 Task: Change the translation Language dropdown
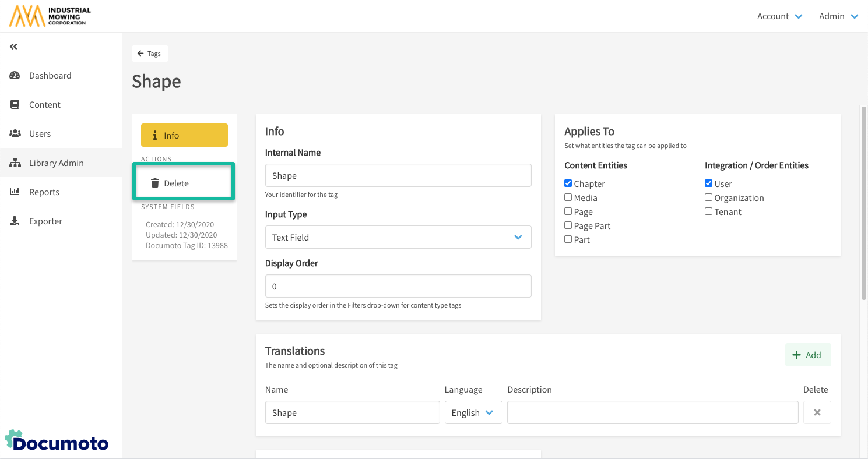[473, 412]
